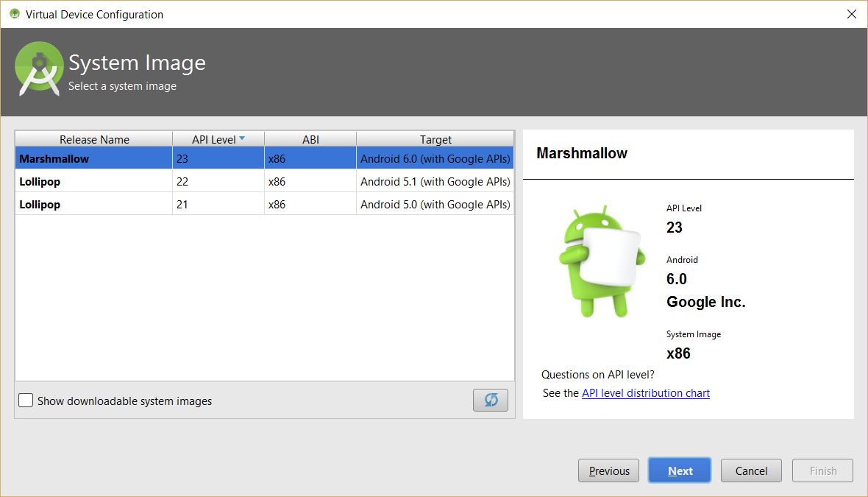
Task: Select the Marshmallow release row
Action: [265, 158]
